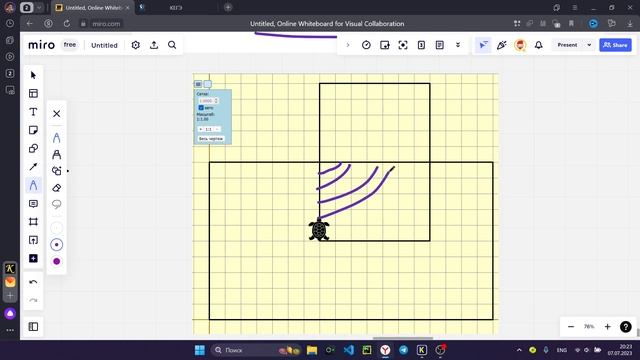The image size is (640, 360).
Task: Collapse the apps toolbar chevron
Action: click(x=348, y=45)
